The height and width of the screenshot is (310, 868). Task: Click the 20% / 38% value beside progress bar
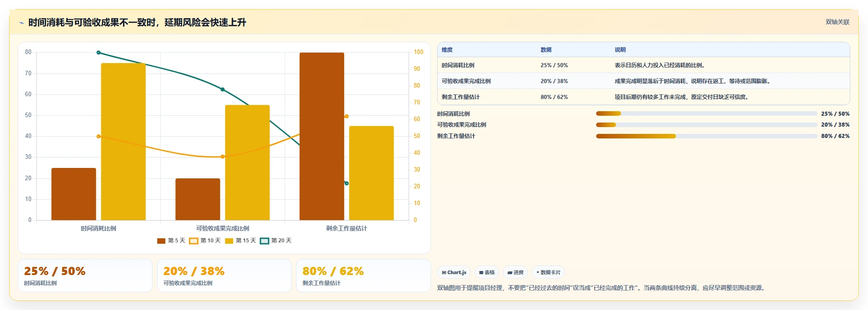point(835,125)
